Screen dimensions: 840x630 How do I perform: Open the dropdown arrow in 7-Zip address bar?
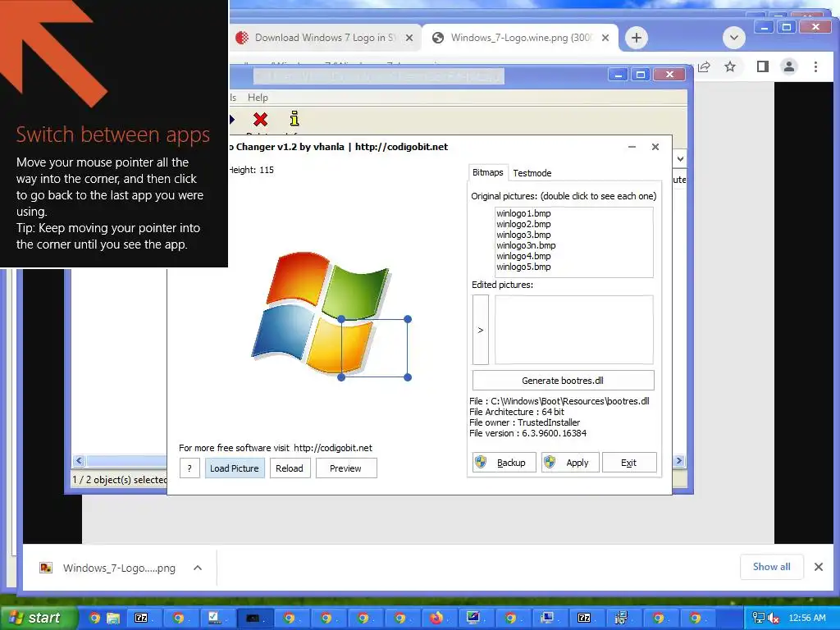(680, 158)
